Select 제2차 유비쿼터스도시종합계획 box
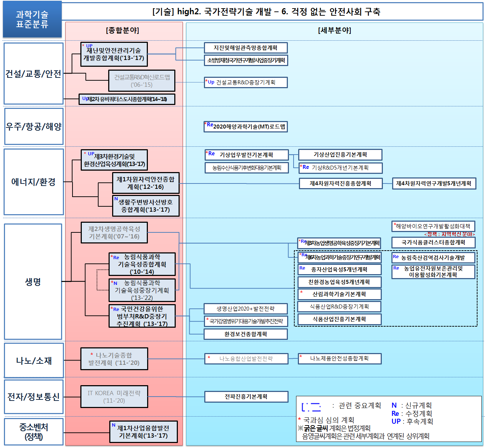485x448 pixels. (x=127, y=99)
